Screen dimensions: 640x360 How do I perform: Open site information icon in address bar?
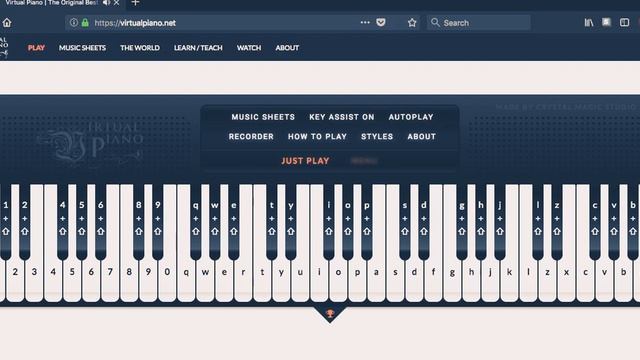click(x=73, y=22)
